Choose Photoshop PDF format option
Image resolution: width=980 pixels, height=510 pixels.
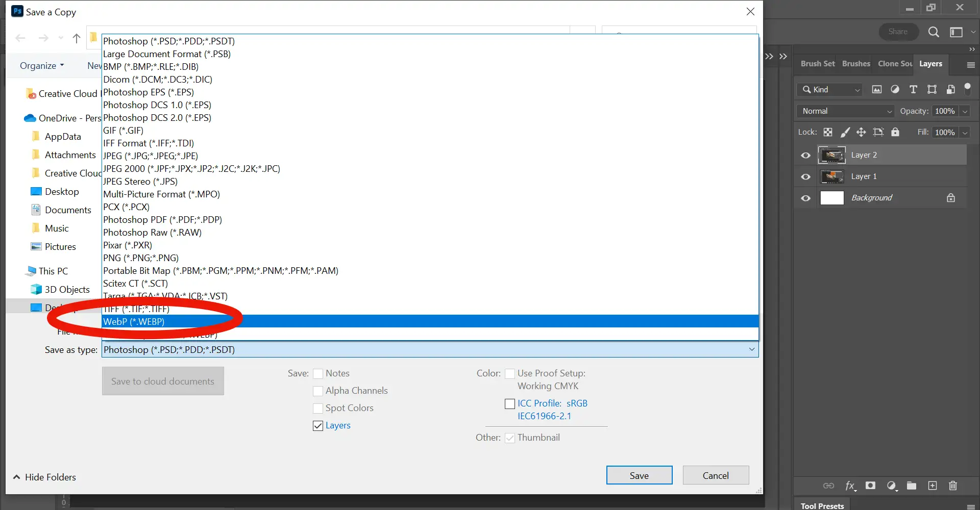tap(430, 219)
